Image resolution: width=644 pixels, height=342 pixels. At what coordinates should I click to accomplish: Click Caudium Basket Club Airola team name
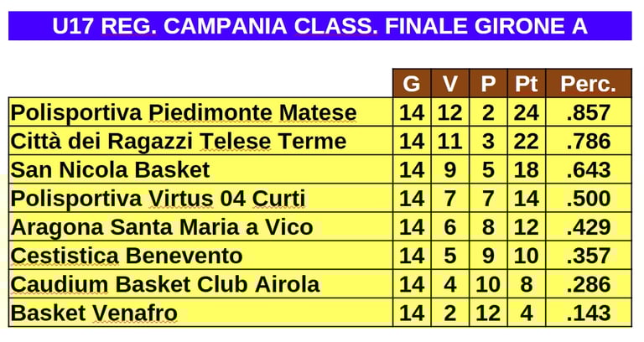tap(165, 284)
